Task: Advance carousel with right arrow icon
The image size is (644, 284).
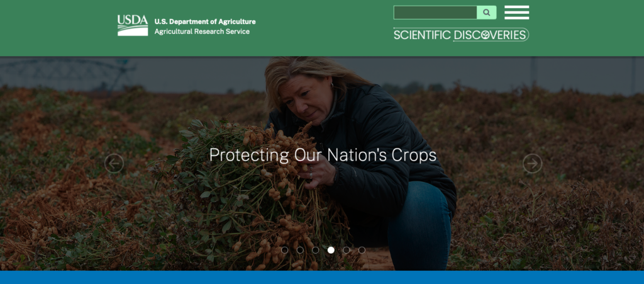Action: 532,164
